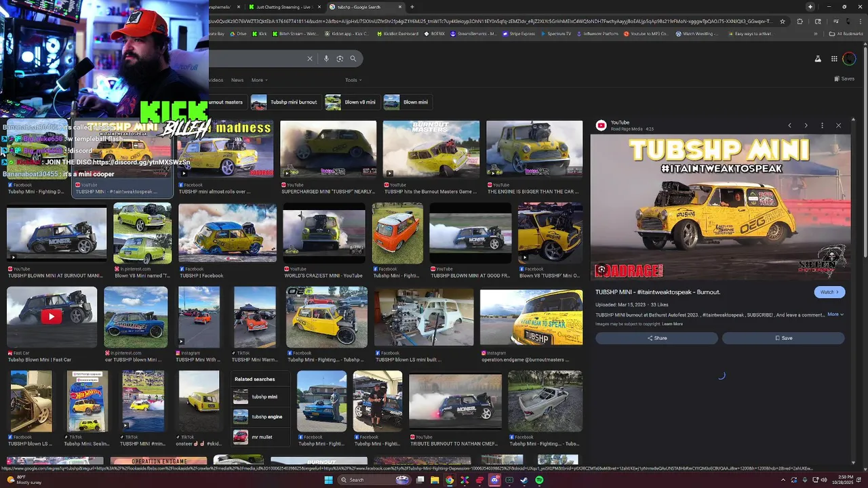
Task: Open Google Lens image search
Action: [x=340, y=59]
